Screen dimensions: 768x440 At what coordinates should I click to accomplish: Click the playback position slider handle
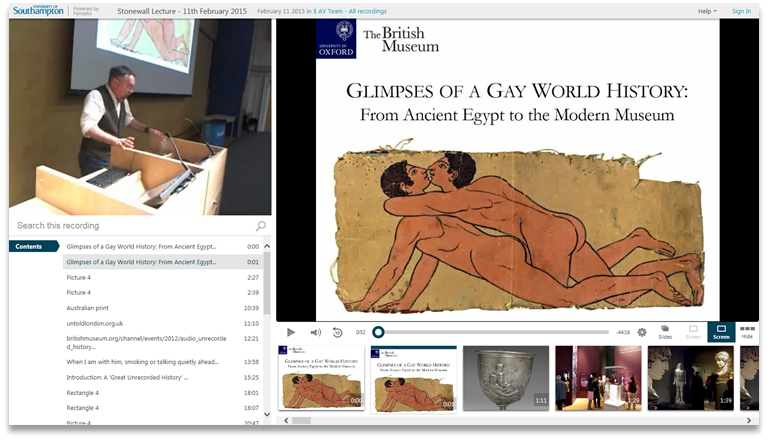pyautogui.click(x=378, y=332)
